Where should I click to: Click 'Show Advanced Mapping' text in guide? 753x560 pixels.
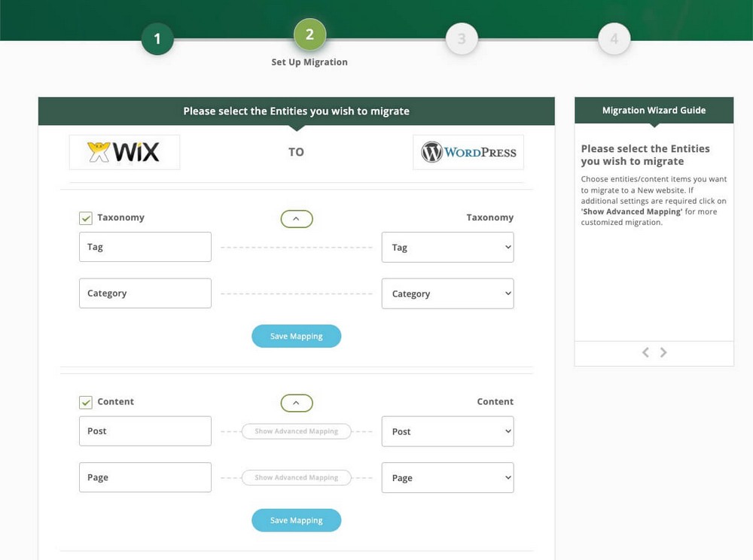(x=632, y=212)
